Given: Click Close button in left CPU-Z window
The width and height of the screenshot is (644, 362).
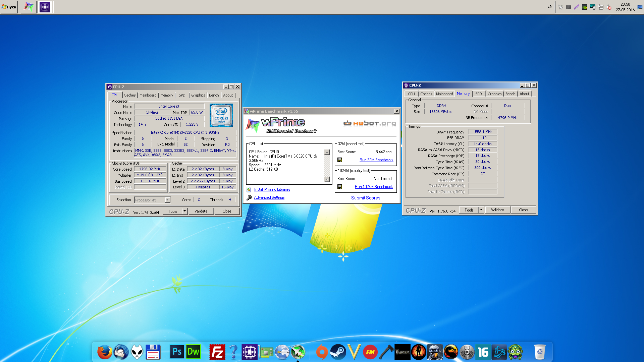Looking at the screenshot, I should 227,211.
